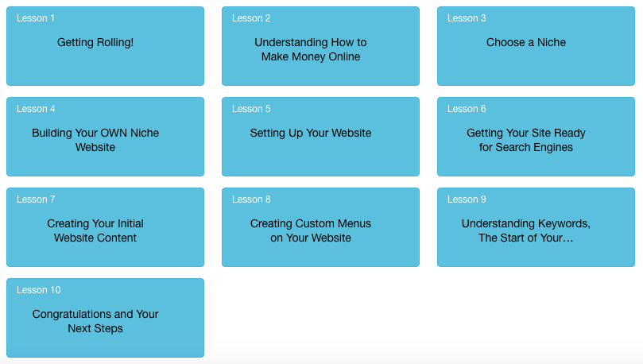Click the Lesson 7 label
The width and height of the screenshot is (643, 364).
[x=36, y=199]
